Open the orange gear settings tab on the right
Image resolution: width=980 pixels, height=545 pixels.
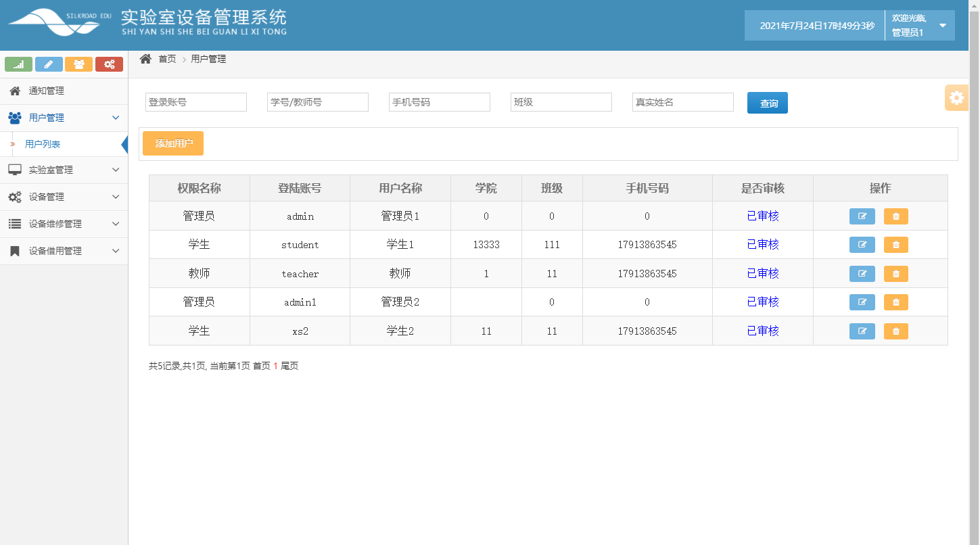point(956,97)
